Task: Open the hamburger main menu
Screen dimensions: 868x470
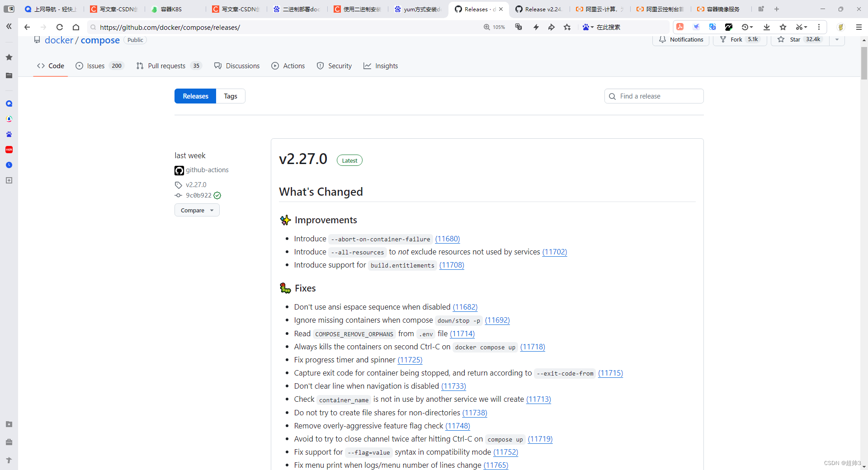Action: [x=859, y=27]
